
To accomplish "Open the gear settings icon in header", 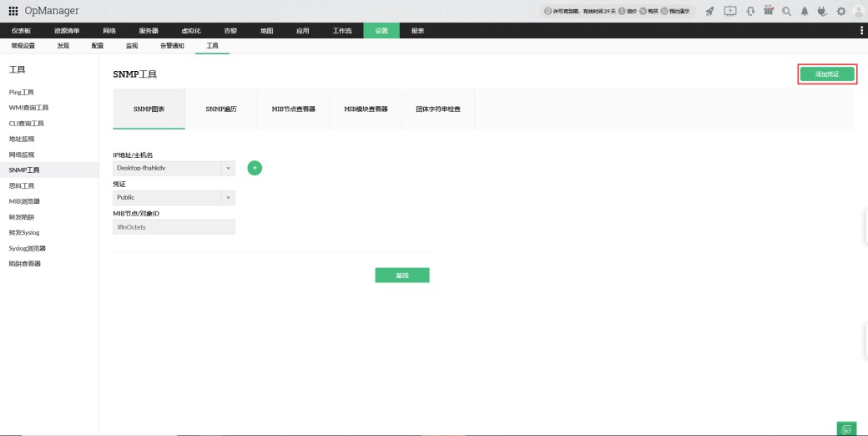I will click(x=840, y=11).
